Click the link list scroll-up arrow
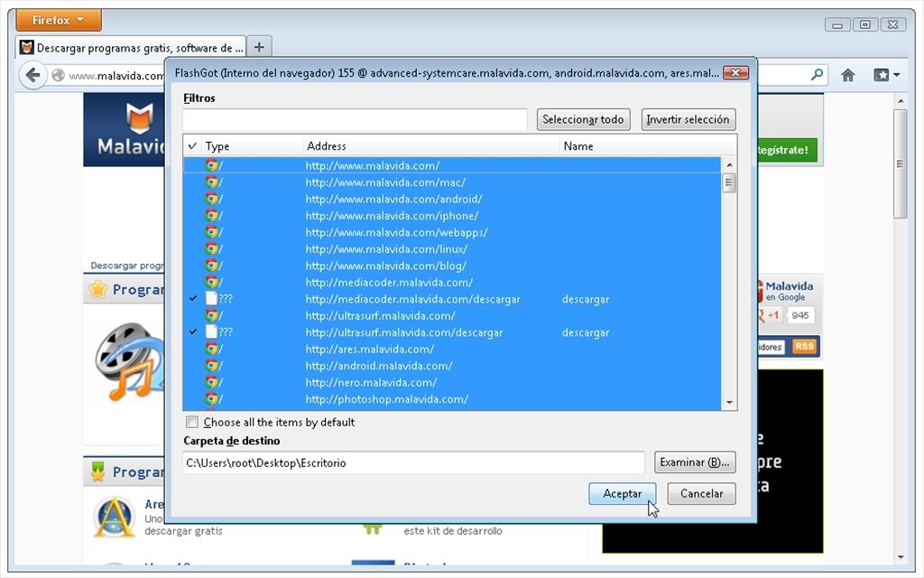 [729, 165]
